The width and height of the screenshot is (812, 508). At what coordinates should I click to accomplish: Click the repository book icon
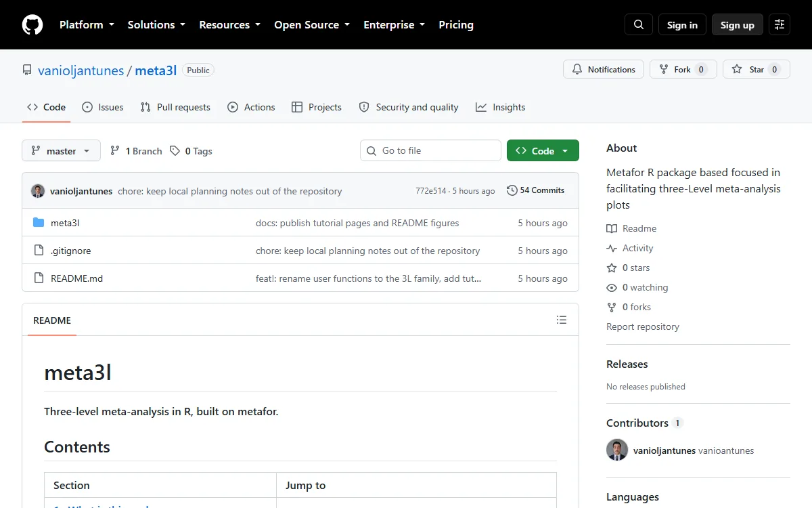pyautogui.click(x=27, y=70)
